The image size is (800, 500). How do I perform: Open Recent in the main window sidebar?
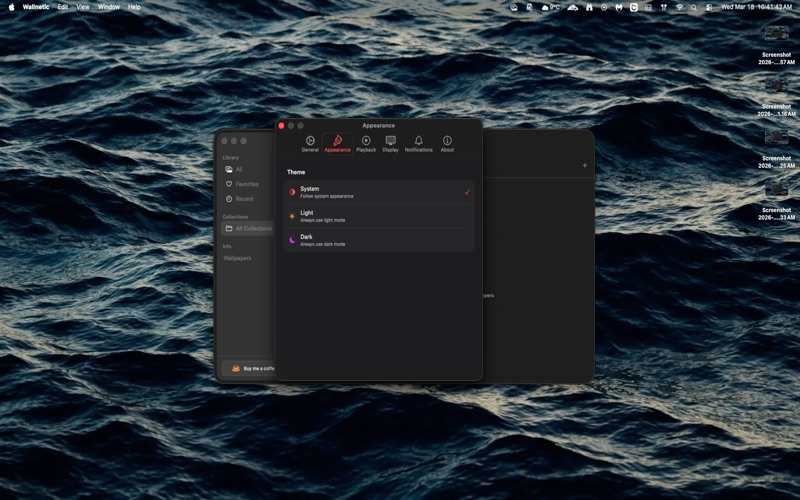[x=247, y=199]
